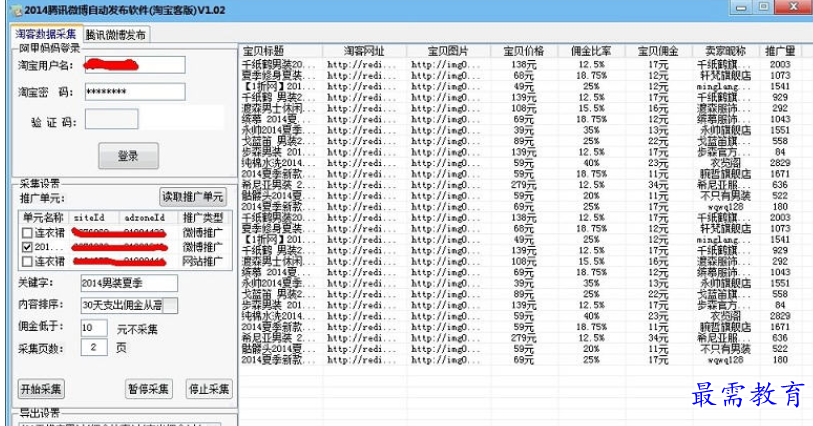Pause collection with 暂停采集
Viewport: 813px width, 426px height.
[148, 389]
